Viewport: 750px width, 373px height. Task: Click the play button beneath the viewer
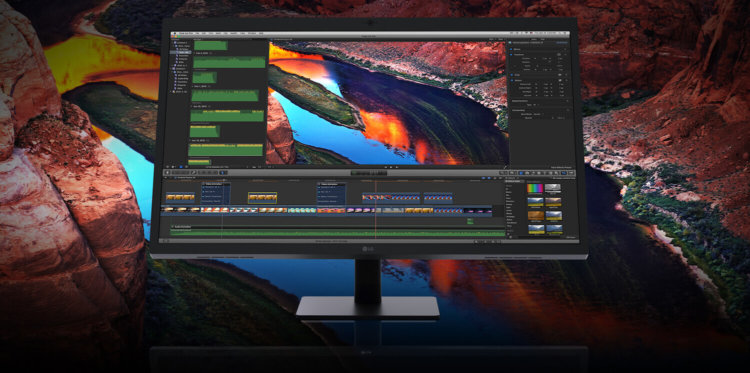tap(391, 167)
